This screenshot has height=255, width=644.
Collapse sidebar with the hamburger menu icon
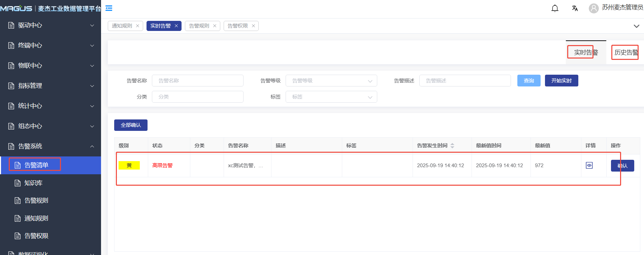(109, 8)
